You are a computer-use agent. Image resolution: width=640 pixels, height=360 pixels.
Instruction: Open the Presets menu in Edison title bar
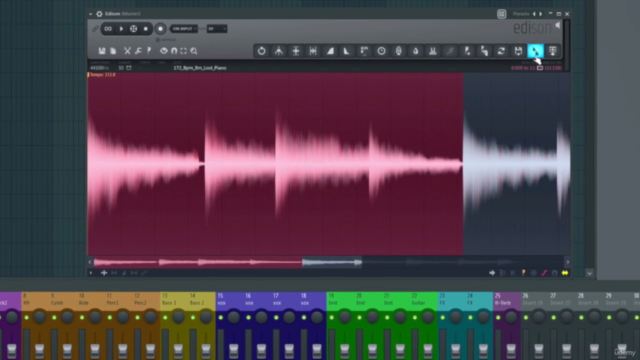(521, 14)
